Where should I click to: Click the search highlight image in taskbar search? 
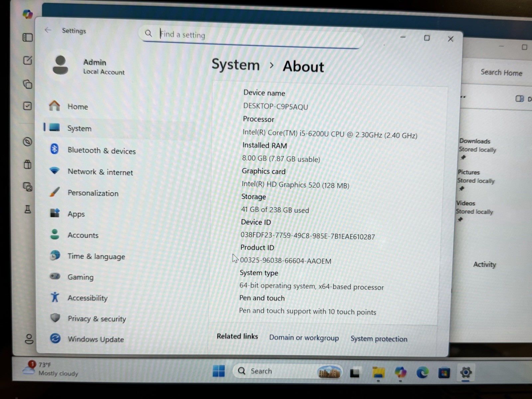(x=329, y=372)
